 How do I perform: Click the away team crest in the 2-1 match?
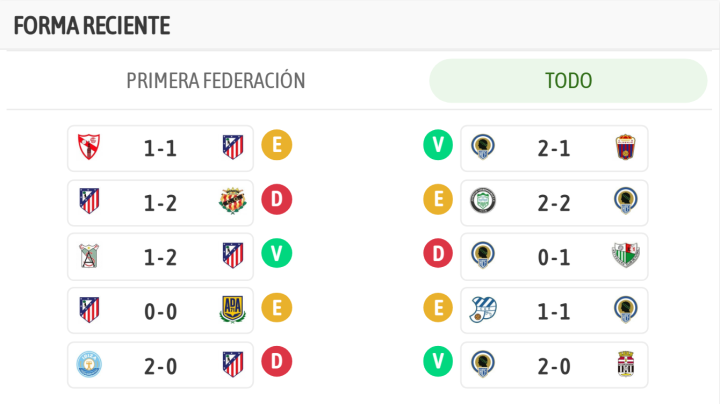coord(625,148)
